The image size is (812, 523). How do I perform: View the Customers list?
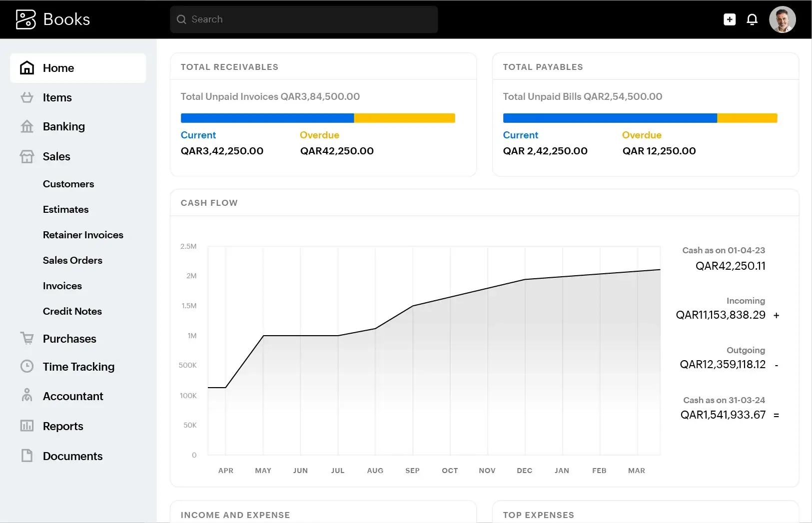(68, 184)
